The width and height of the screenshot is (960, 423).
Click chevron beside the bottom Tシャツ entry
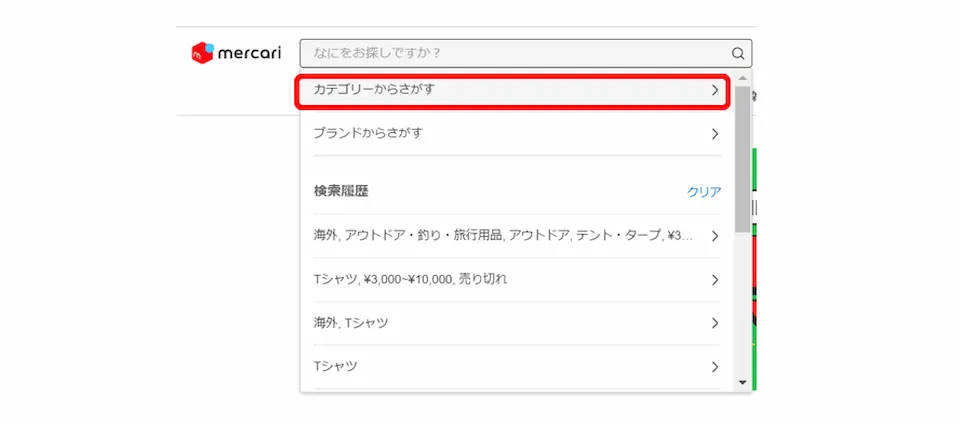(x=714, y=367)
